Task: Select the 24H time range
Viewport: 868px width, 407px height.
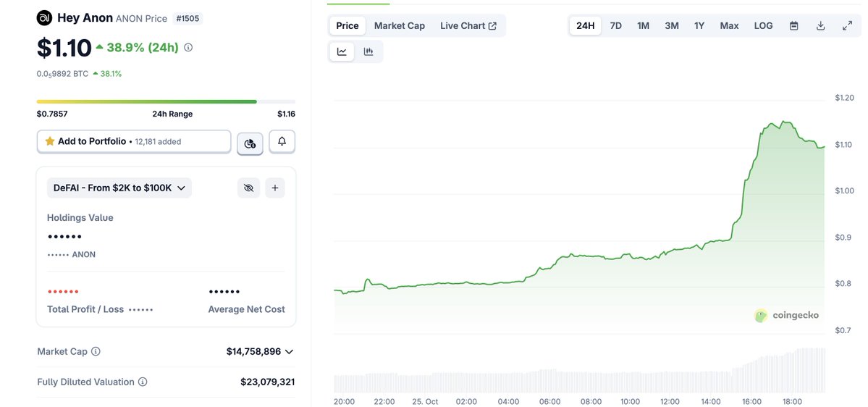Action: point(585,25)
